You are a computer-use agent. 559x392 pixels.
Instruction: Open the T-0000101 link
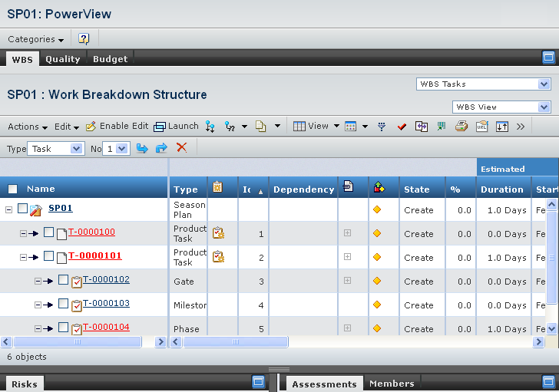[95, 255]
